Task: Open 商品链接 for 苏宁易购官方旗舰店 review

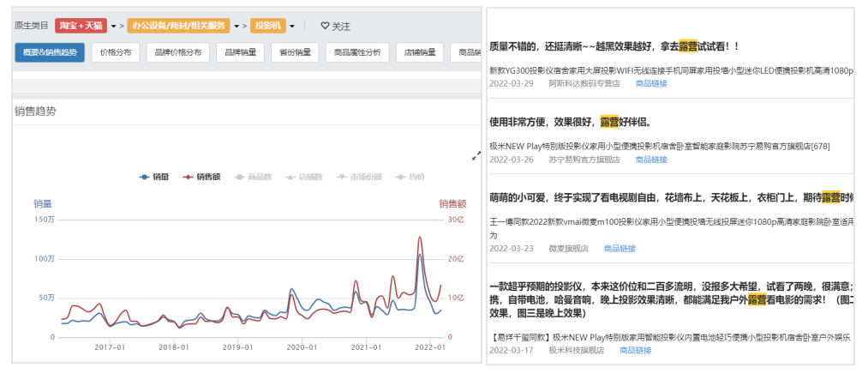Action: pos(651,160)
